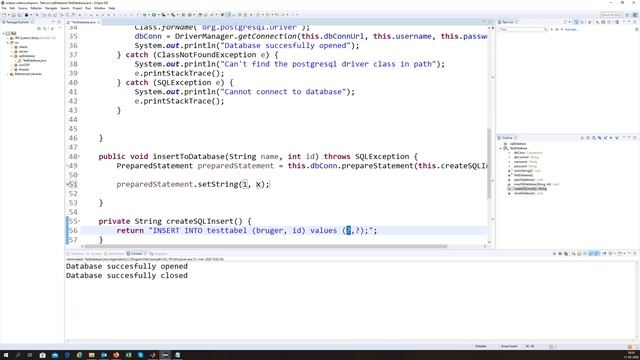Click the Save toolbar icon
Screen dimensions: 640x360
[x=13, y=15]
